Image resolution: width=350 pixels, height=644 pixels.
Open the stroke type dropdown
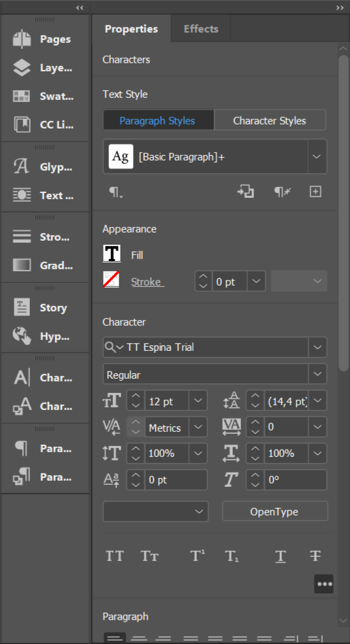click(299, 282)
